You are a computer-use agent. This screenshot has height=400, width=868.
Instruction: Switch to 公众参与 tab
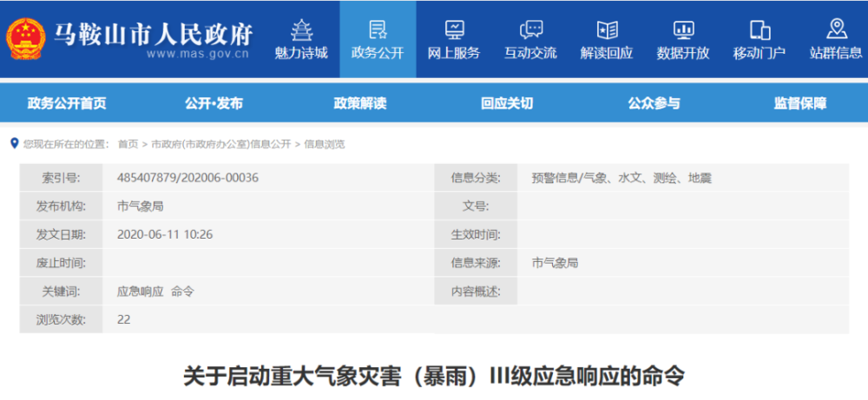654,103
